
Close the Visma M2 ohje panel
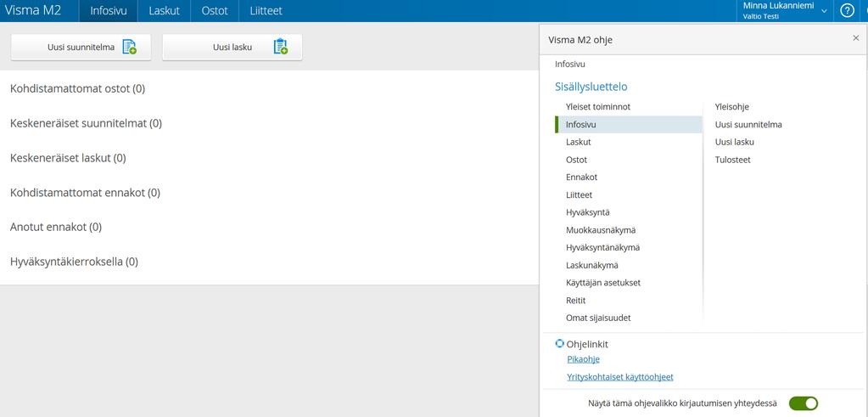856,37
